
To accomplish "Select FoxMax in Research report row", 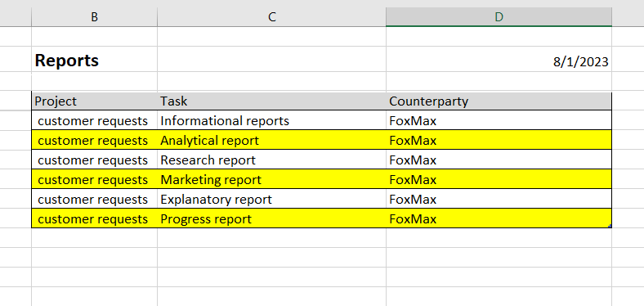I will (499, 160).
